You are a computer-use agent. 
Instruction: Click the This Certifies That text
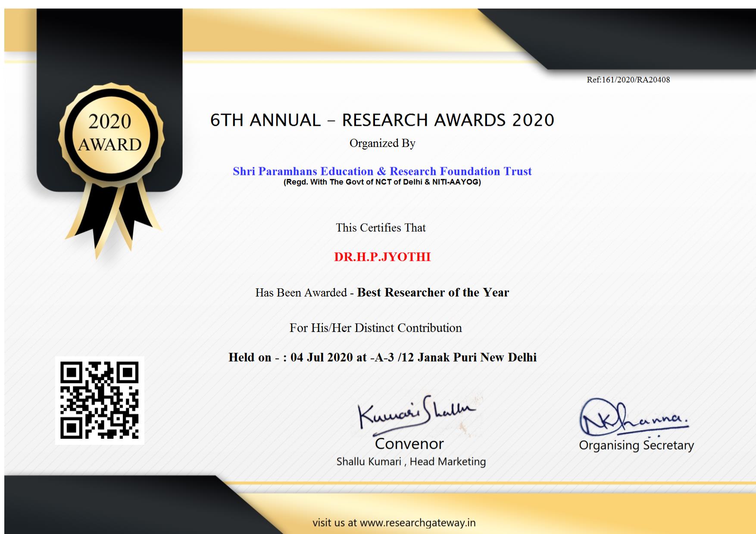click(381, 228)
